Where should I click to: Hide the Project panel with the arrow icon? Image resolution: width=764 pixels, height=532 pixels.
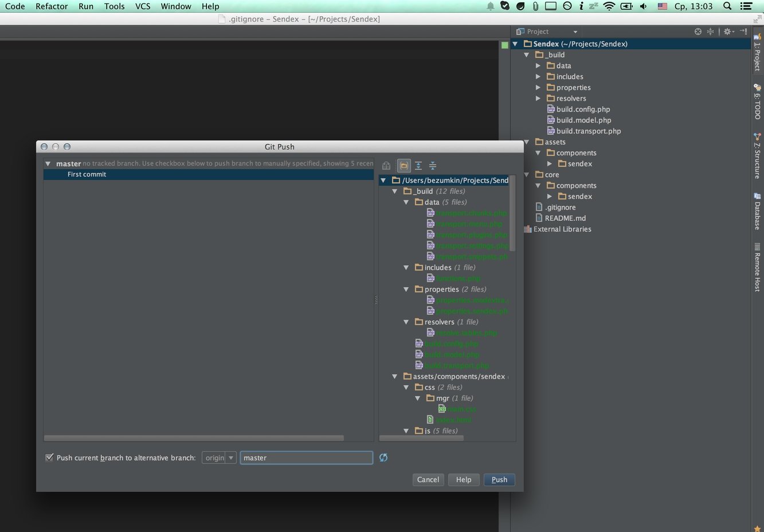[743, 32]
